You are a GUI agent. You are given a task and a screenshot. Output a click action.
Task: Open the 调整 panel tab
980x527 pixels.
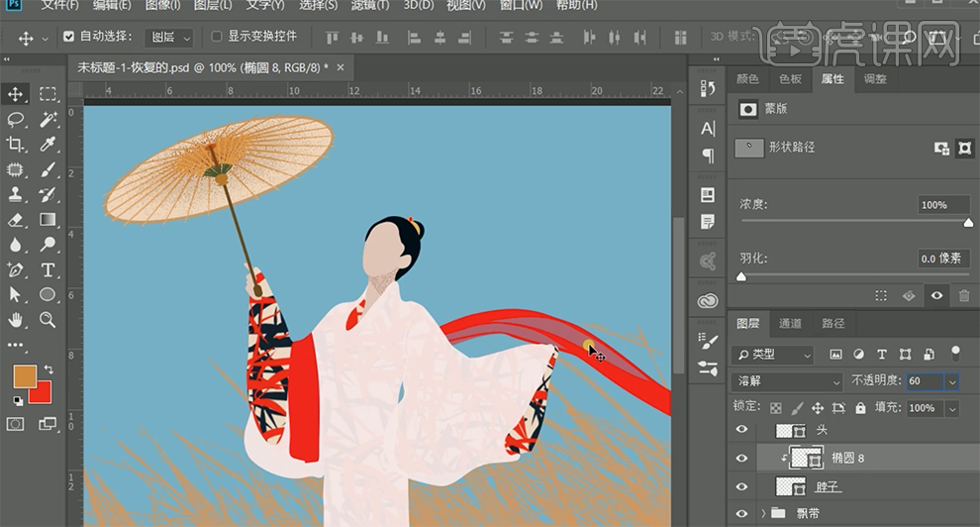click(x=875, y=79)
